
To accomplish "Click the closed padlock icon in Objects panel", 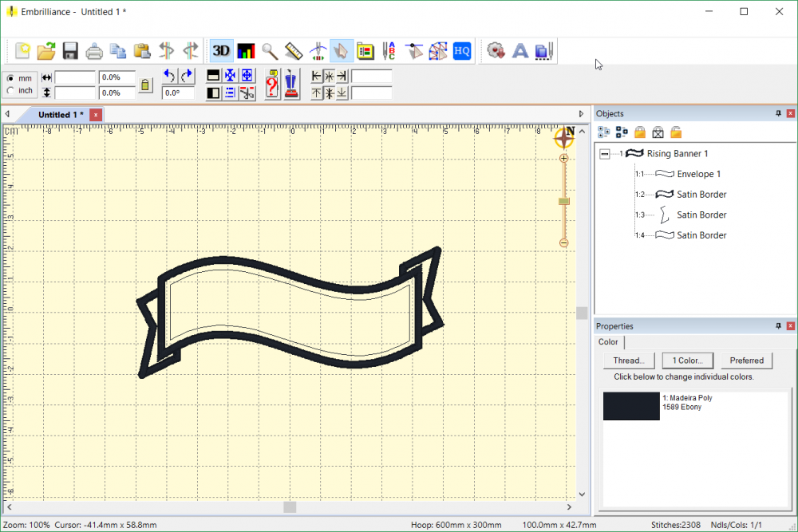I will [640, 132].
